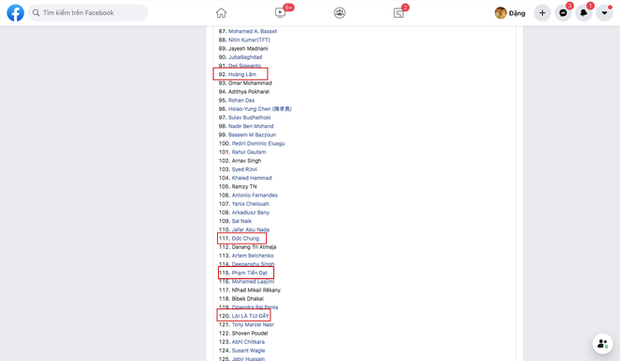
Task: Click the name Danang Tri Atmaja
Action: 254,247
